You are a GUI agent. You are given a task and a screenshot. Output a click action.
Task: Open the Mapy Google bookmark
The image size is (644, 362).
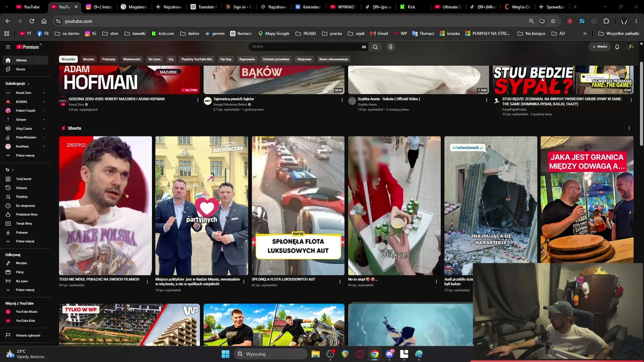[x=274, y=34]
